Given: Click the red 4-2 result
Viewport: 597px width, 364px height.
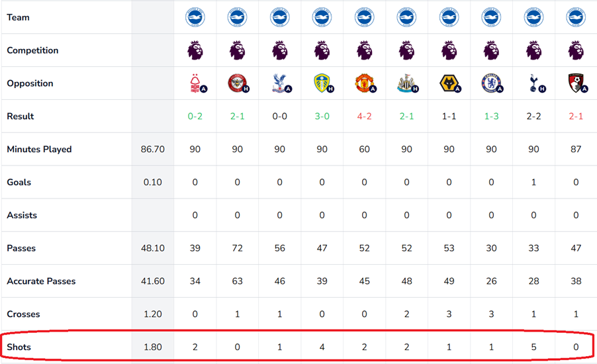Looking at the screenshot, I should pyautogui.click(x=364, y=116).
